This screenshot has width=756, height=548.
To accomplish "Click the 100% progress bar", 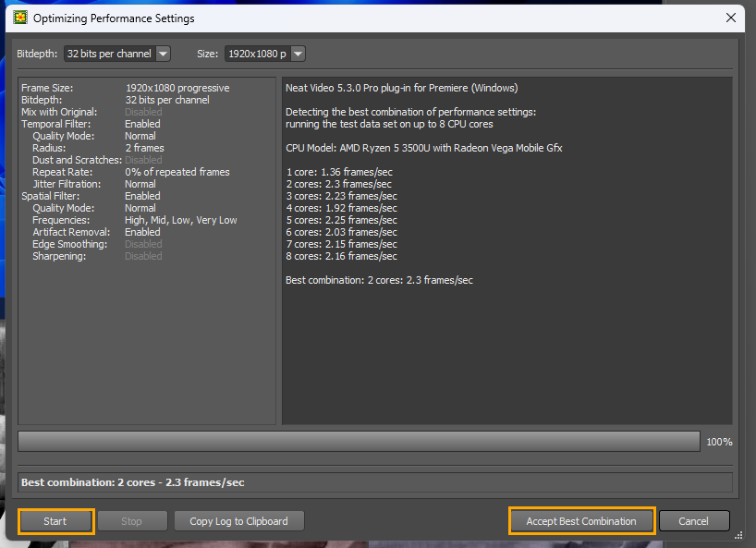I will pos(359,442).
